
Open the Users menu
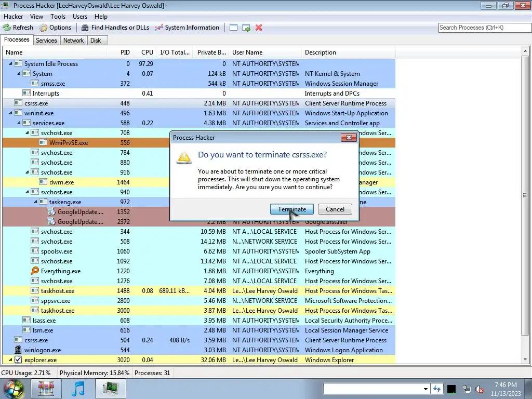pyautogui.click(x=79, y=16)
